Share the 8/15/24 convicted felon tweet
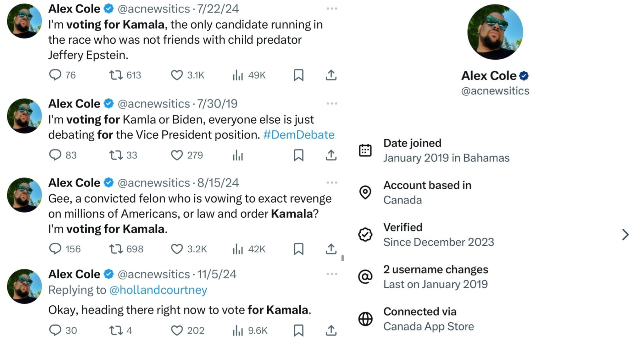This screenshot has height=343, width=644. pos(331,249)
